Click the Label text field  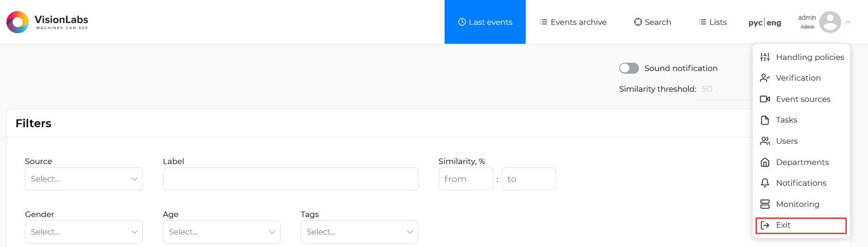[x=290, y=179]
